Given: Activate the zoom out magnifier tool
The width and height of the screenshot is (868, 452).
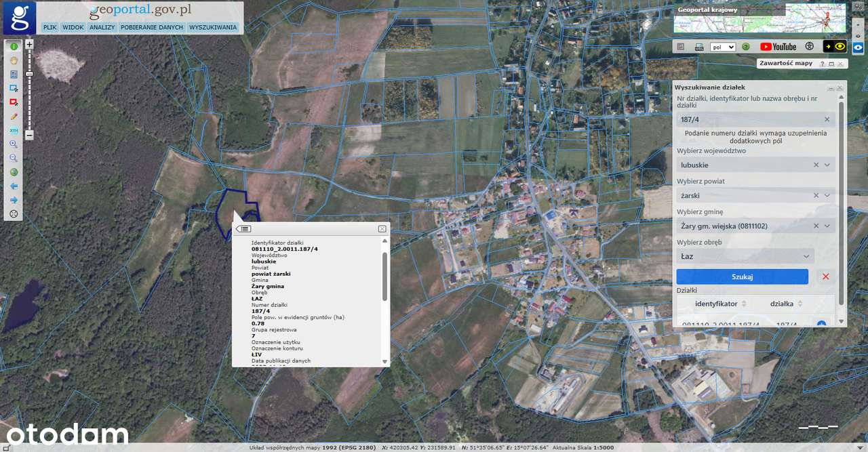Looking at the screenshot, I should [x=14, y=158].
